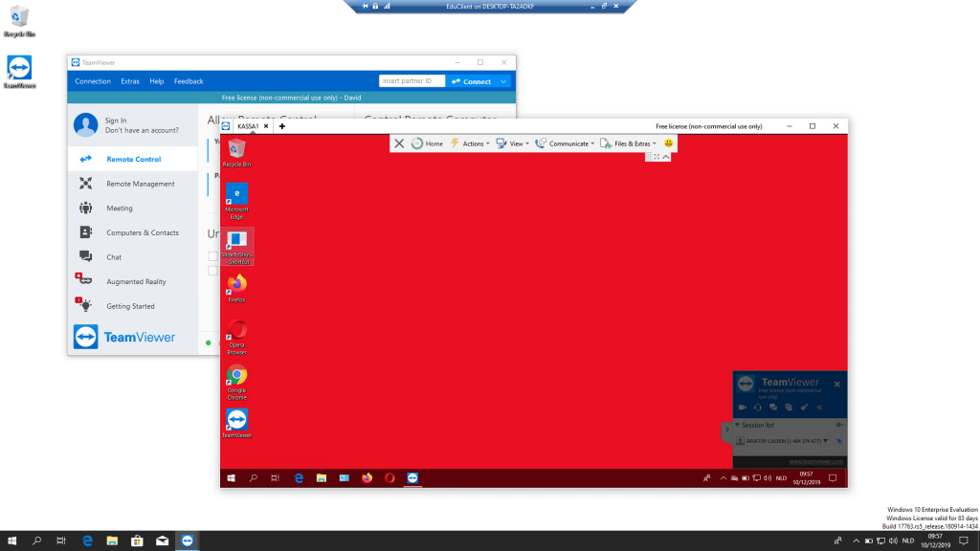Viewport: 980px width, 551px height.
Task: Open the Connection menu in TeamViewer
Action: [x=93, y=81]
